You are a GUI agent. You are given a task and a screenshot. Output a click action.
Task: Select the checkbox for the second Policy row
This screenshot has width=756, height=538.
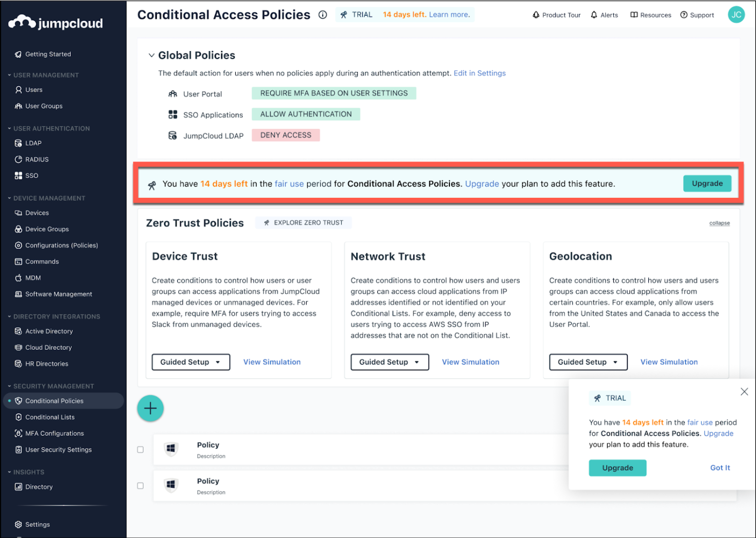tap(140, 485)
